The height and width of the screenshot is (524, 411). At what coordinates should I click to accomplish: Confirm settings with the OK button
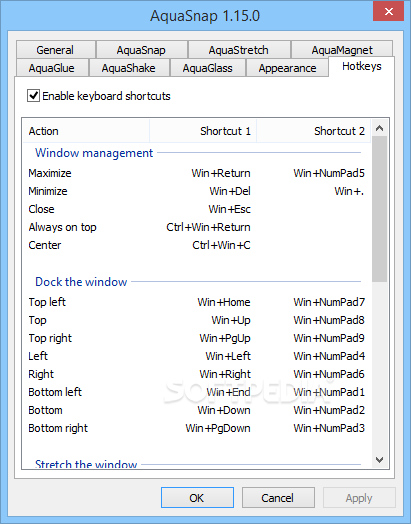(x=197, y=498)
